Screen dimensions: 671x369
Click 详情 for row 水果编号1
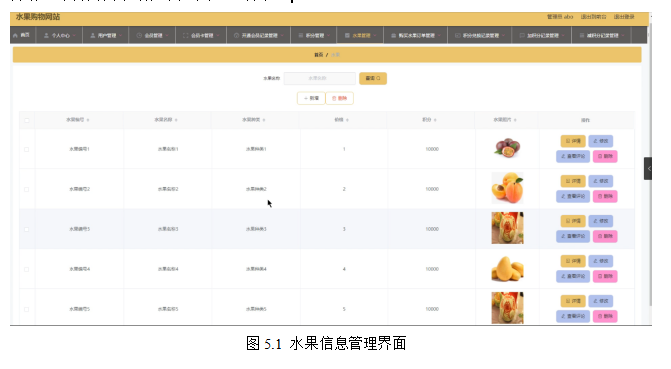[573, 141]
